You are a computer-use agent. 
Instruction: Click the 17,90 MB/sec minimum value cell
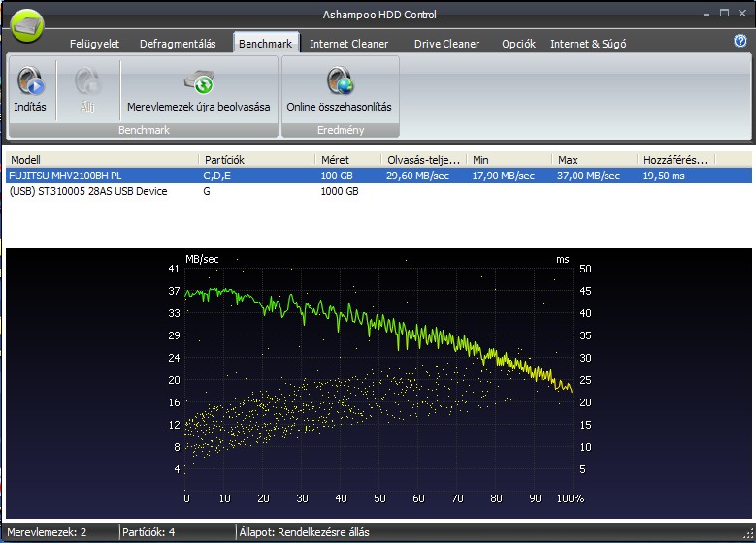coord(503,176)
